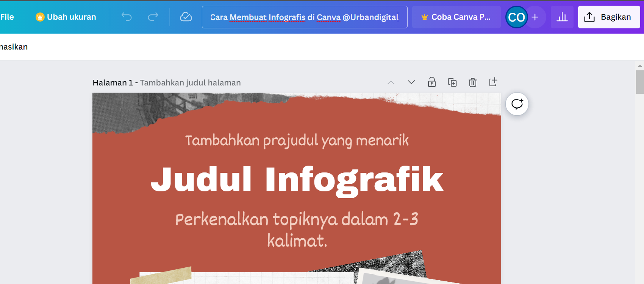The width and height of the screenshot is (644, 284).
Task: Click the cloud save status icon
Action: click(186, 17)
